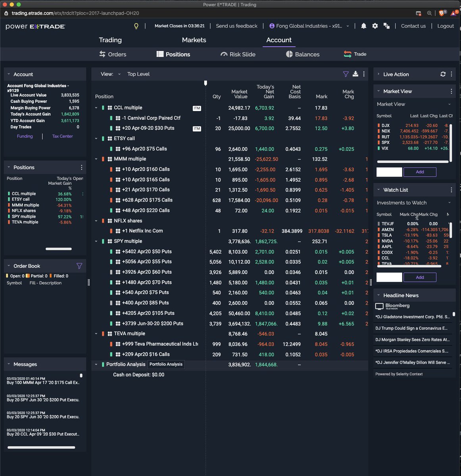Click grid icon beside +1 Netflix Inc Com
461x476 pixels.
tap(118, 231)
